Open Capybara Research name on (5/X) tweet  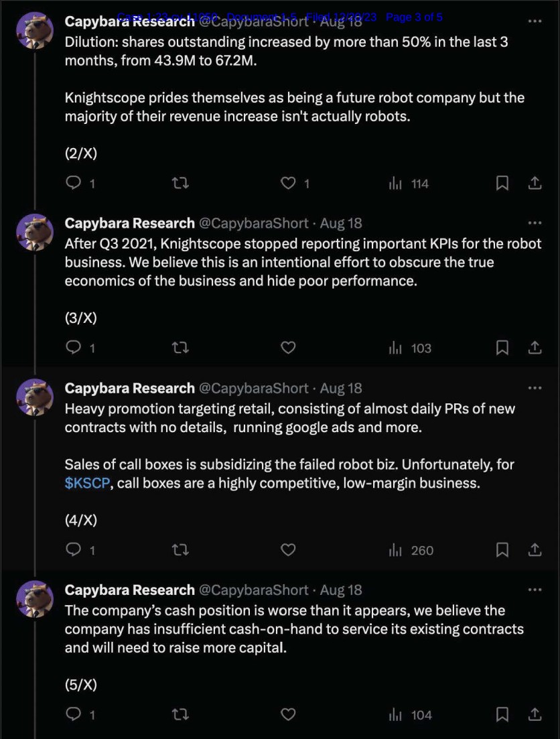pos(129,590)
